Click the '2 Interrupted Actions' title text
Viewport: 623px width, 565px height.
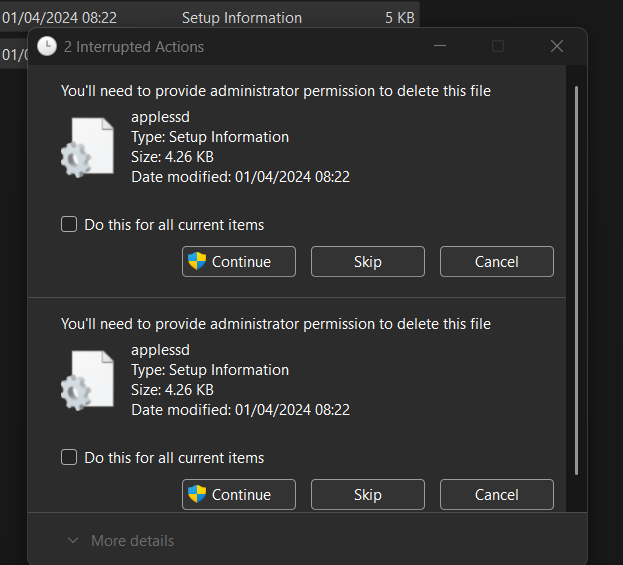134,47
